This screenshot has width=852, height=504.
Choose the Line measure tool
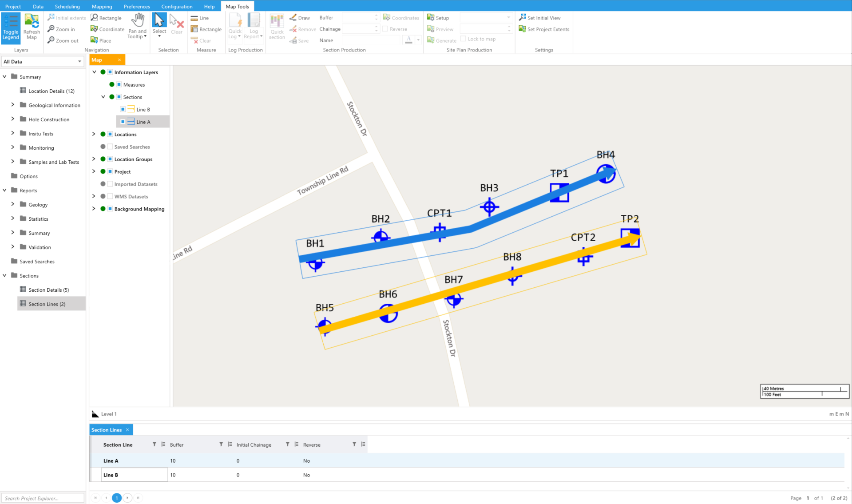coord(200,18)
